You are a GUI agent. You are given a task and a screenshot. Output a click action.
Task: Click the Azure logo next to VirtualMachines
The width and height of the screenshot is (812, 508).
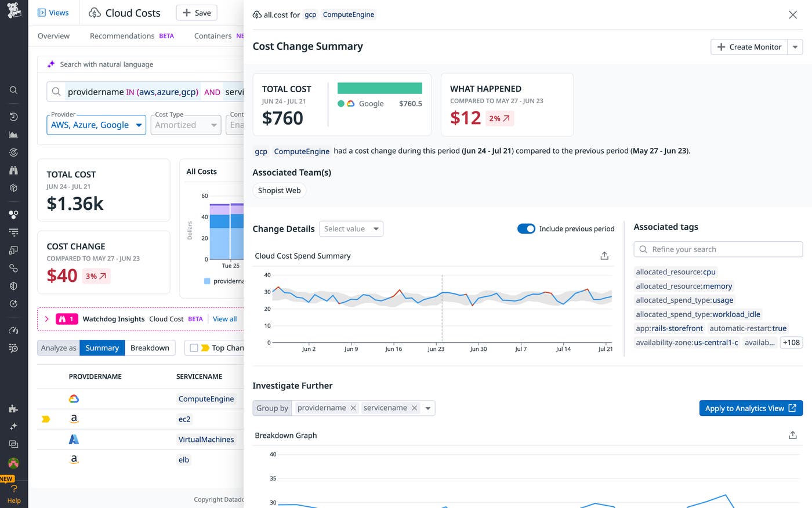(74, 439)
